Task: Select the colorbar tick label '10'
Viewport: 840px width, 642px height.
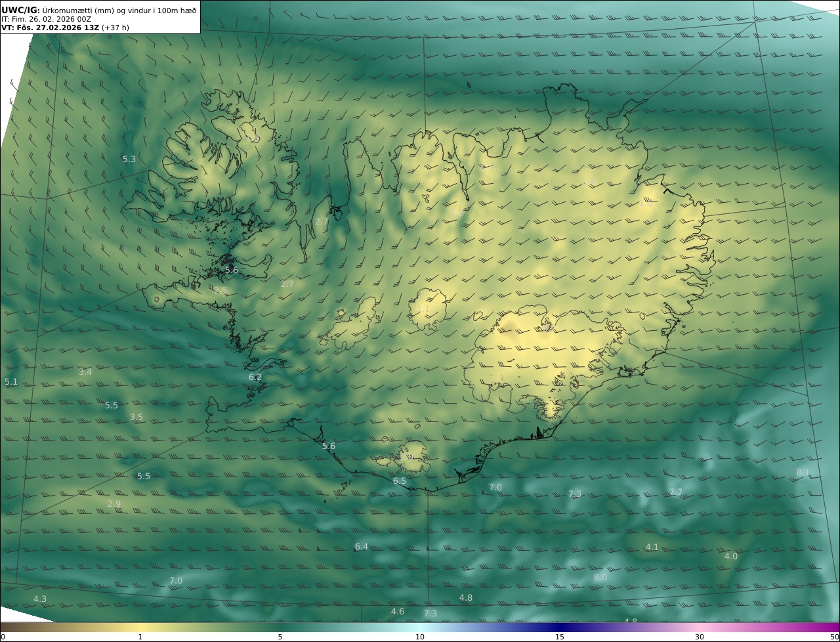Action: coord(420,637)
